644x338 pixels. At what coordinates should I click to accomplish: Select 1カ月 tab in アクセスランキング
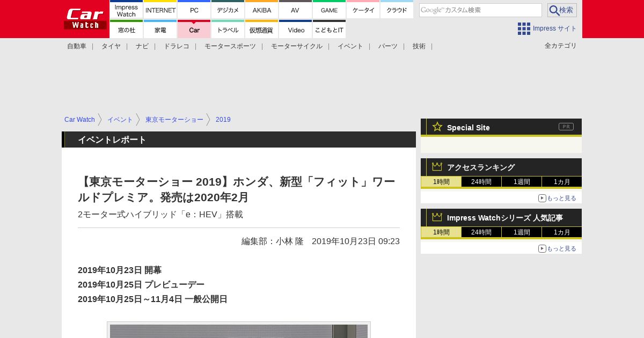click(x=562, y=181)
